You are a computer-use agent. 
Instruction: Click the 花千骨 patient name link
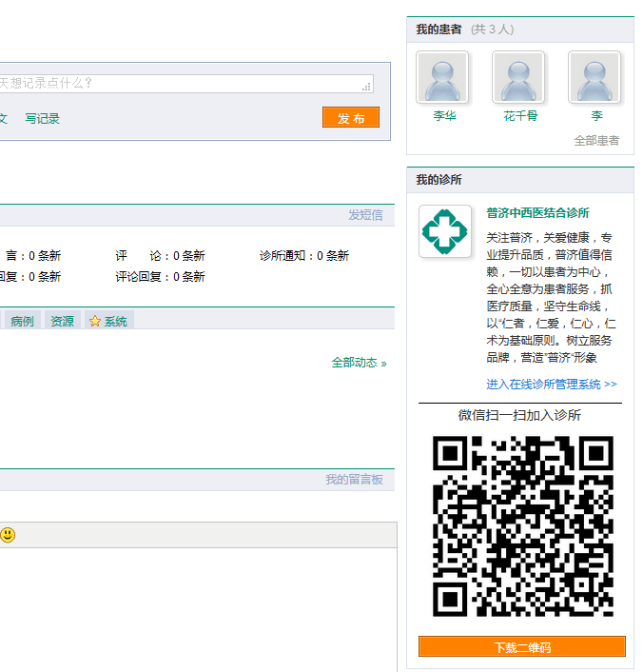tap(520, 116)
